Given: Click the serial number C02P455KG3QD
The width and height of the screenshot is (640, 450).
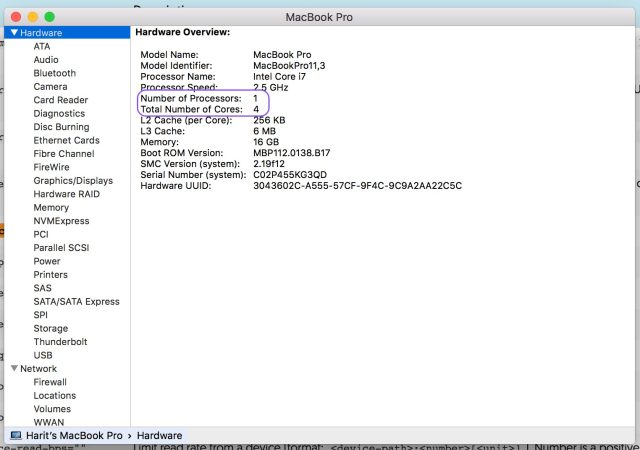Looking at the screenshot, I should [x=290, y=175].
